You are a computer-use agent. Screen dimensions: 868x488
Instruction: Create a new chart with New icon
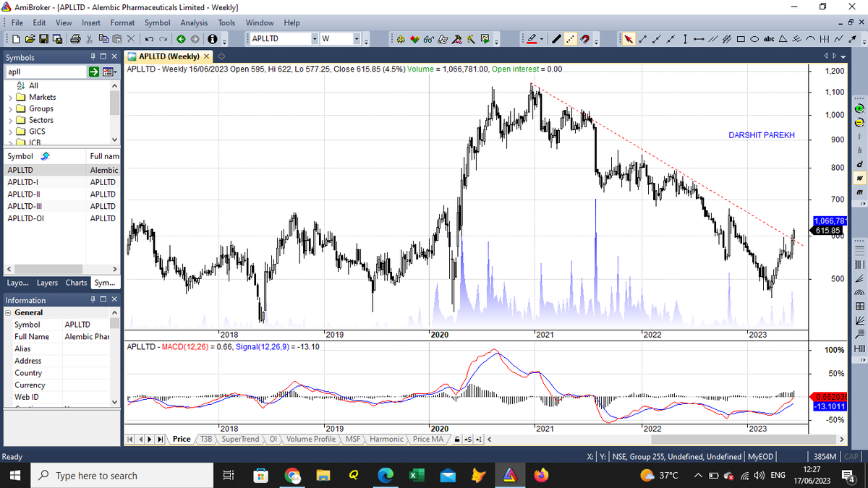(16, 39)
